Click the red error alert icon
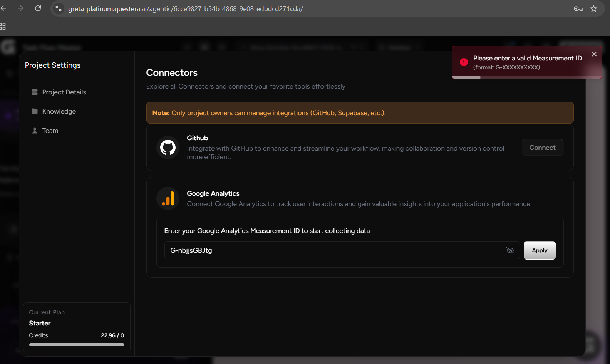The height and width of the screenshot is (364, 610). (464, 62)
